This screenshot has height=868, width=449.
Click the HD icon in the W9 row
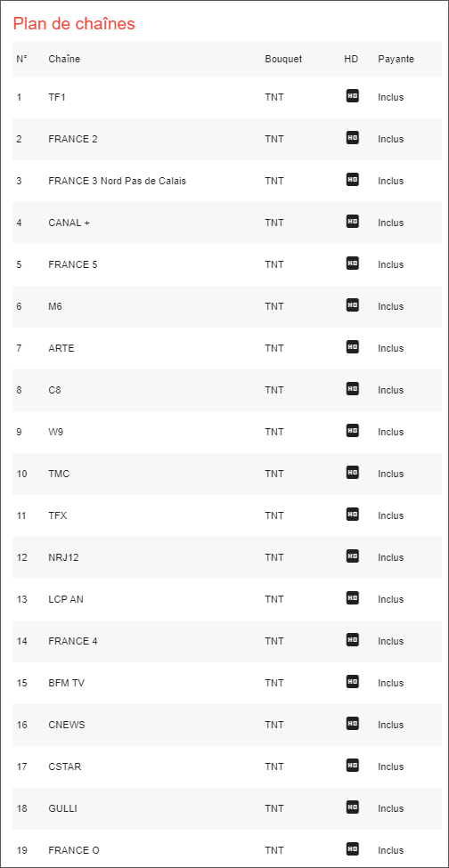[352, 431]
